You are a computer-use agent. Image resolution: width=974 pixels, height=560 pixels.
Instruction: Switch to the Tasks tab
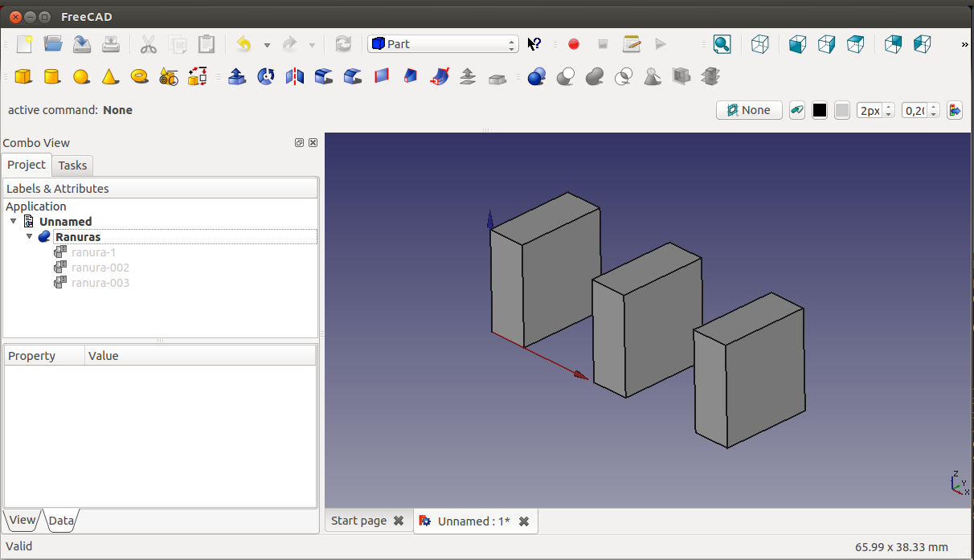click(72, 166)
